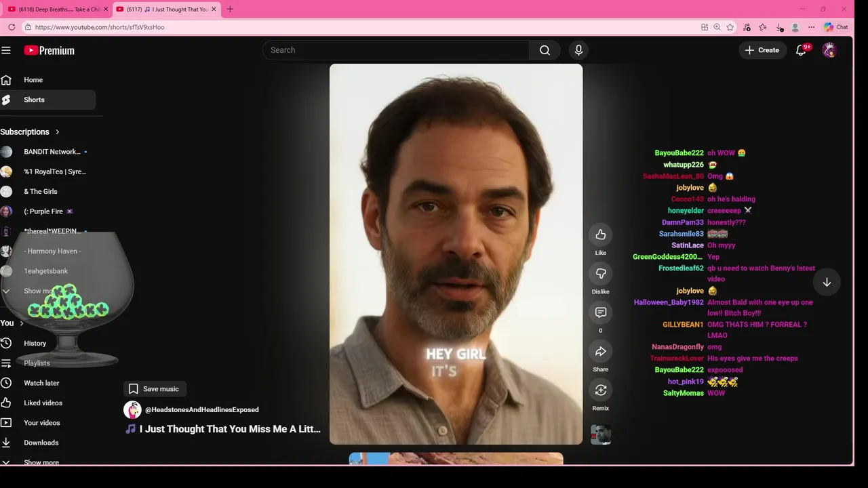Screen dimensions: 868x488
Task: Open & The Girls subscription
Action: coord(47,191)
